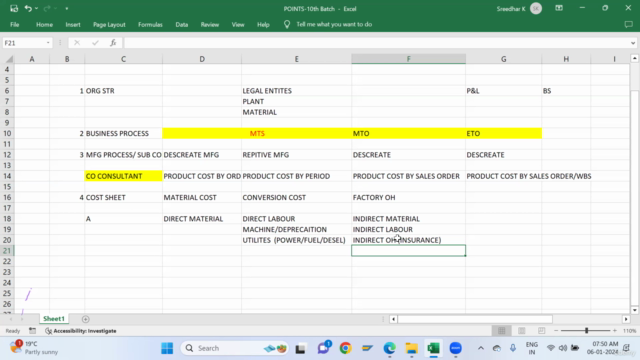
Task: Click Accessibility: Investigate in status bar
Action: tap(81, 331)
